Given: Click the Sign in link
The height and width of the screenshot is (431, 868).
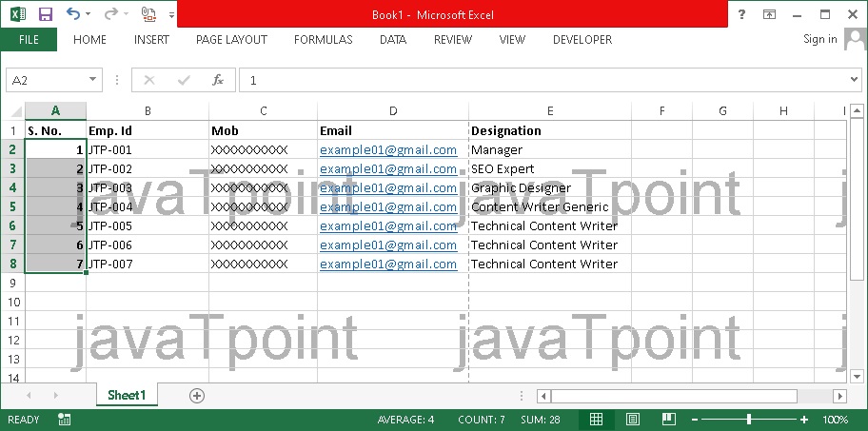Looking at the screenshot, I should [819, 39].
